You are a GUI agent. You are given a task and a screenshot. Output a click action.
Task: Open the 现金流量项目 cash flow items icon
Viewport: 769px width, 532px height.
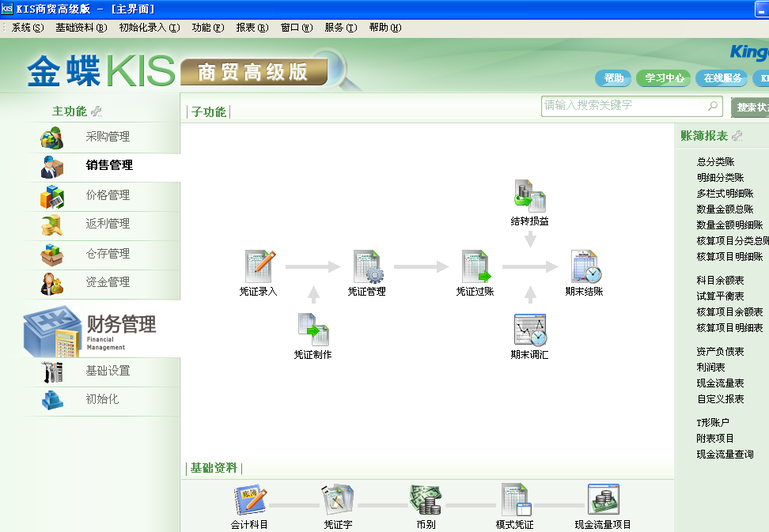click(603, 500)
